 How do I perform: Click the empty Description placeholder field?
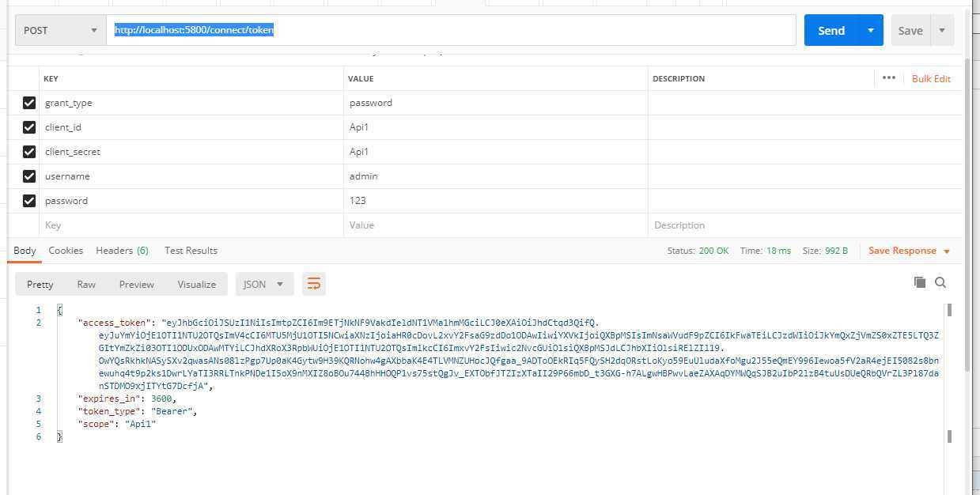pyautogui.click(x=805, y=225)
